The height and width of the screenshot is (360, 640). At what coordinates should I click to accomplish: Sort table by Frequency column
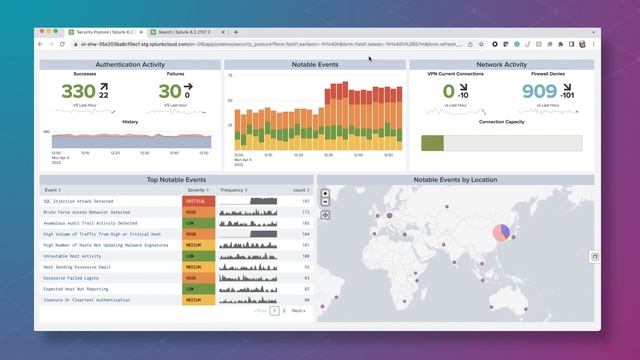coord(233,190)
